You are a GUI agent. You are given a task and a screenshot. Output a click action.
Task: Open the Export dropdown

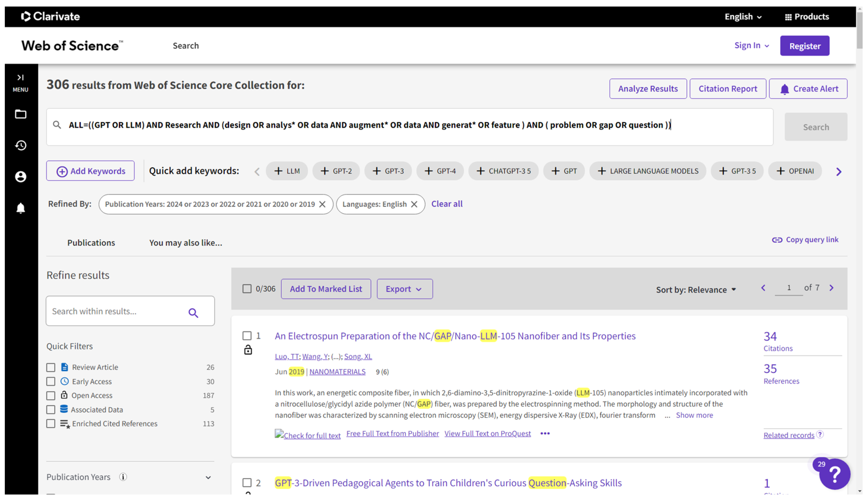[x=404, y=289]
